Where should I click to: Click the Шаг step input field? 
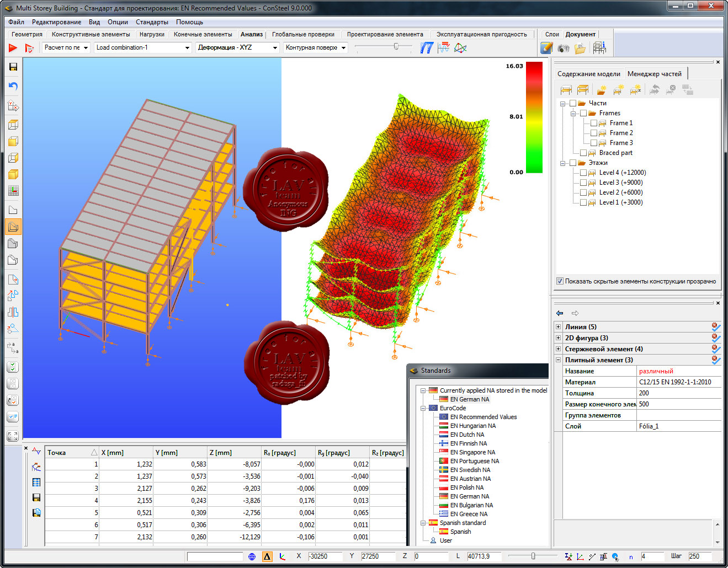700,556
